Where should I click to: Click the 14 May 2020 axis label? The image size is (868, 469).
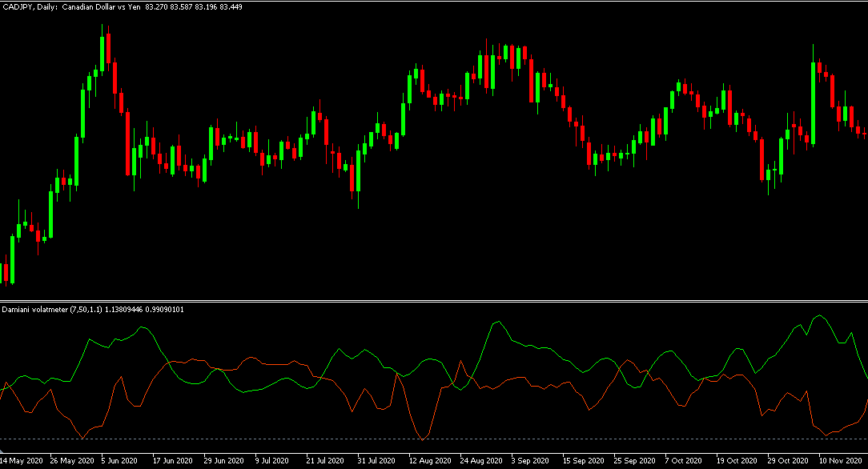coord(21,460)
